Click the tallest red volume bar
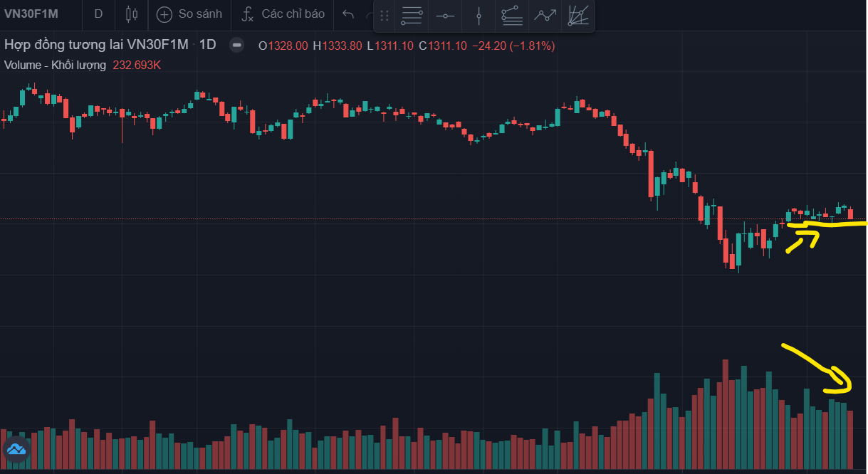Viewport: 868px width, 474px height. [x=726, y=413]
